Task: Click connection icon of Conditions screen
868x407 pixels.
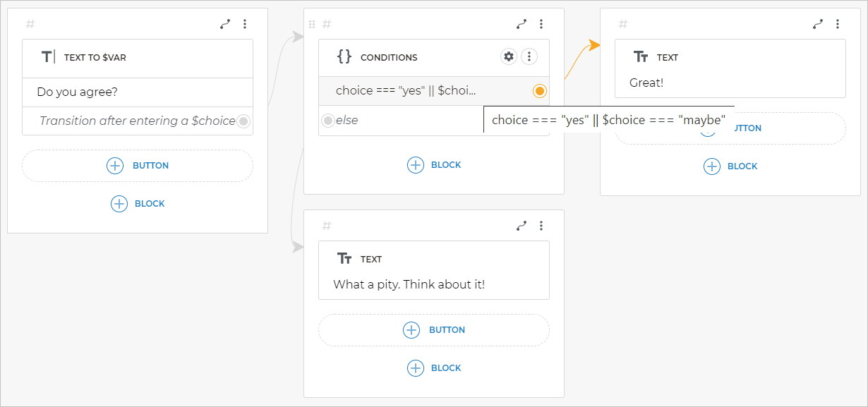Action: point(522,24)
